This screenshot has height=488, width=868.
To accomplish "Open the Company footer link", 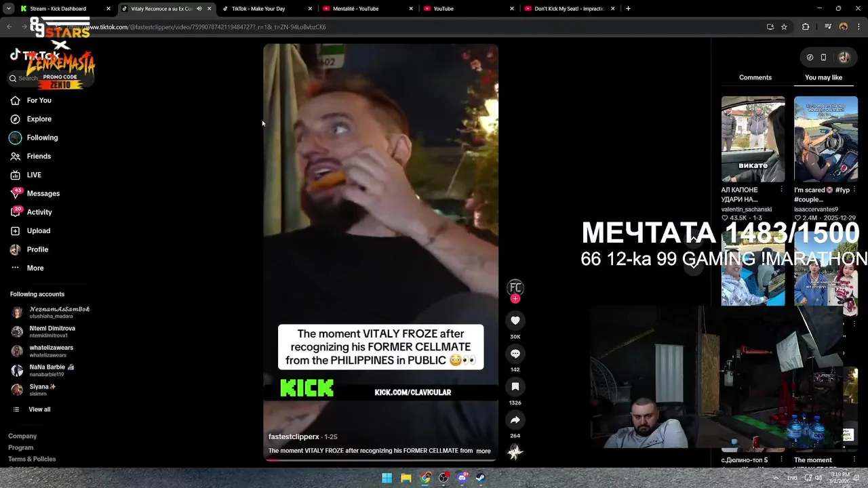I will 22,436.
